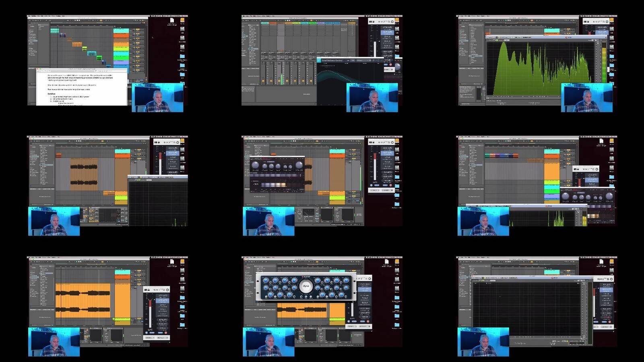Open the frame showing the elysia rack plugin
The height and width of the screenshot is (362, 644).
pos(322,307)
